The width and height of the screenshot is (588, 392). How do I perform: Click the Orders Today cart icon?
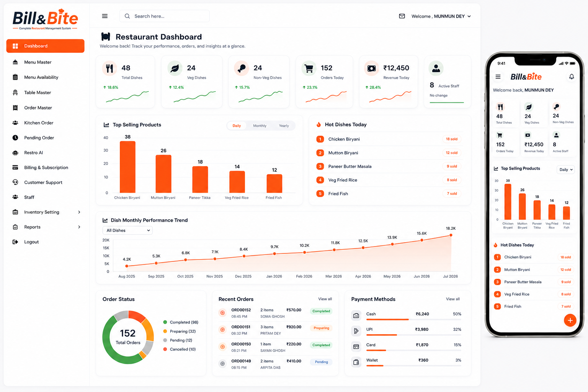tap(309, 69)
